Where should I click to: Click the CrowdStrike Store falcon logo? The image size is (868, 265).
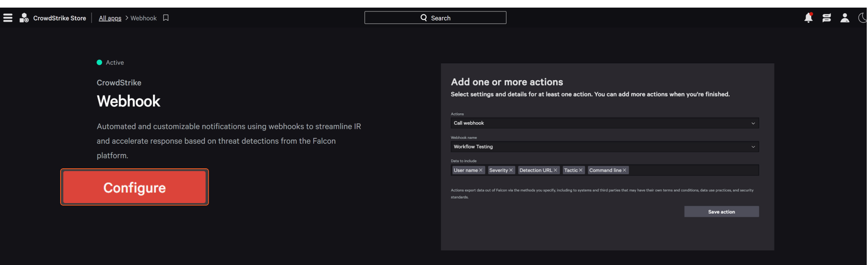click(24, 18)
